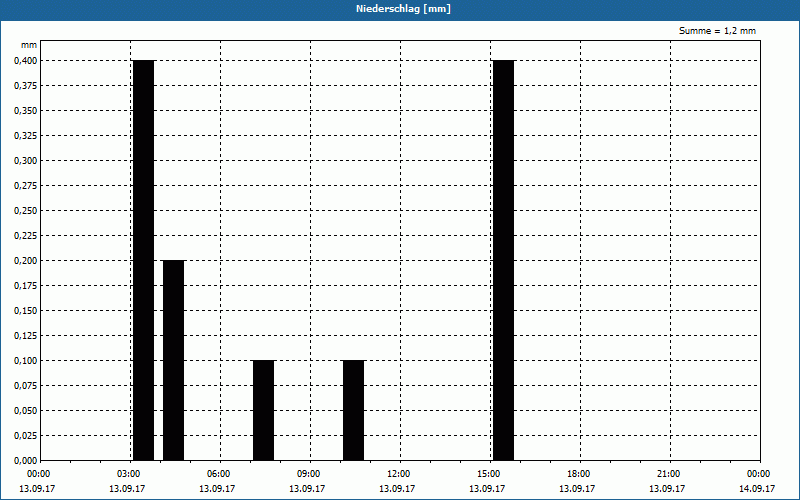This screenshot has height=500, width=800.
Task: Click the 0,125 y-axis label
Action: point(26,336)
